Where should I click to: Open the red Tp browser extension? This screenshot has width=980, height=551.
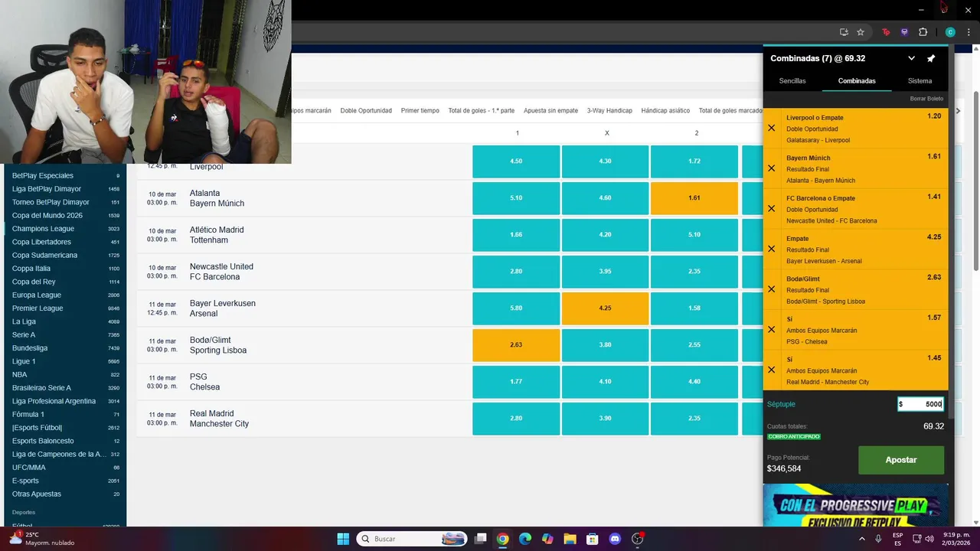pyautogui.click(x=886, y=32)
